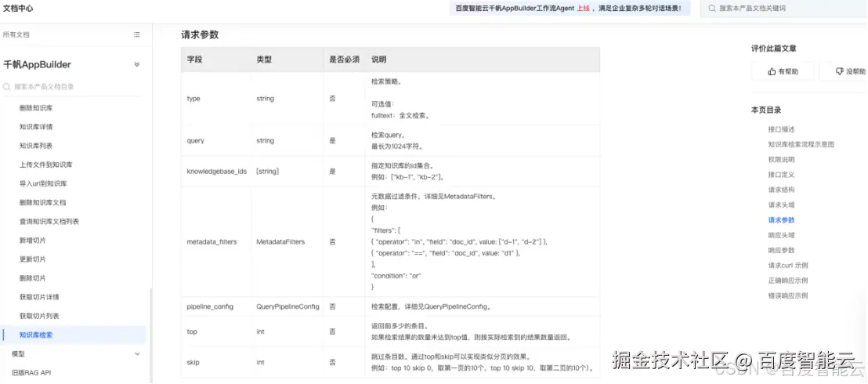Focus the 搜索本产品文档关键词 search field
Screen dimensions: 868x384
783,9
